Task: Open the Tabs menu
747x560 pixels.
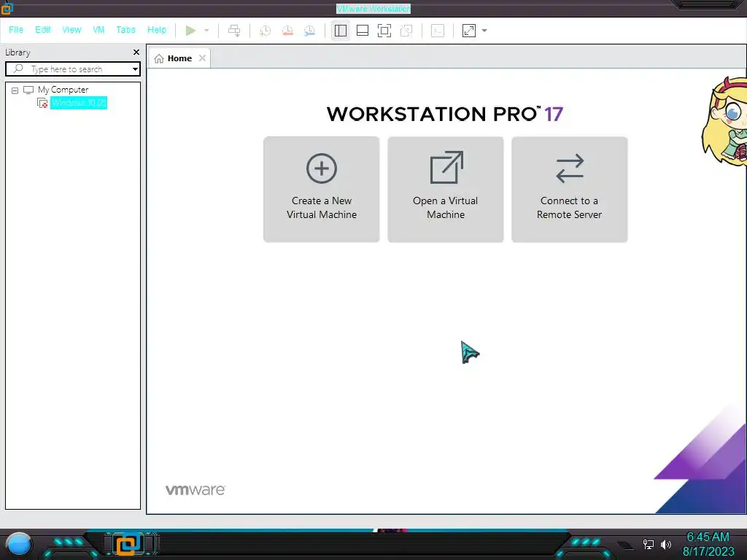Action: tap(125, 30)
